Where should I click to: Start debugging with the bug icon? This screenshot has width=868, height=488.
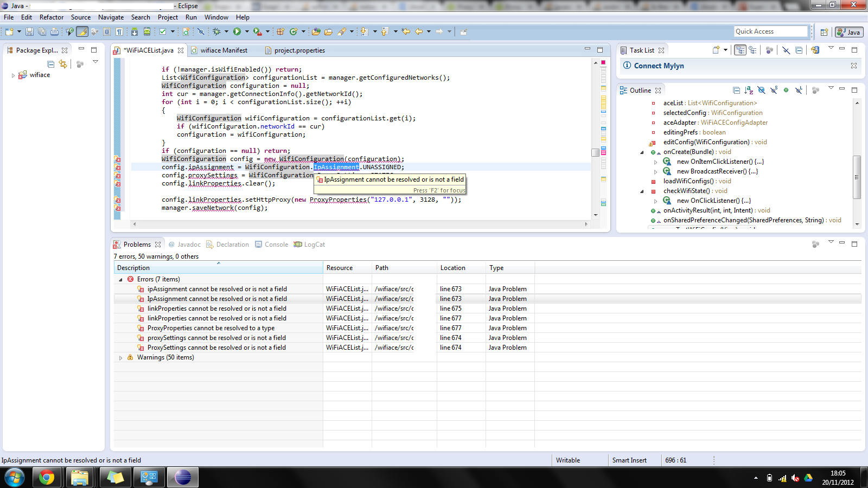coord(216,32)
